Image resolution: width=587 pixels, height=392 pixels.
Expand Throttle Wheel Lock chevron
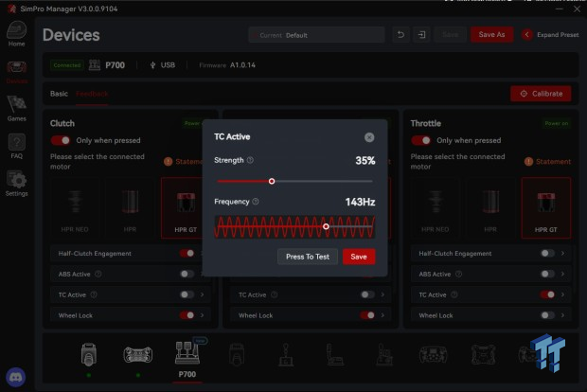pyautogui.click(x=562, y=315)
